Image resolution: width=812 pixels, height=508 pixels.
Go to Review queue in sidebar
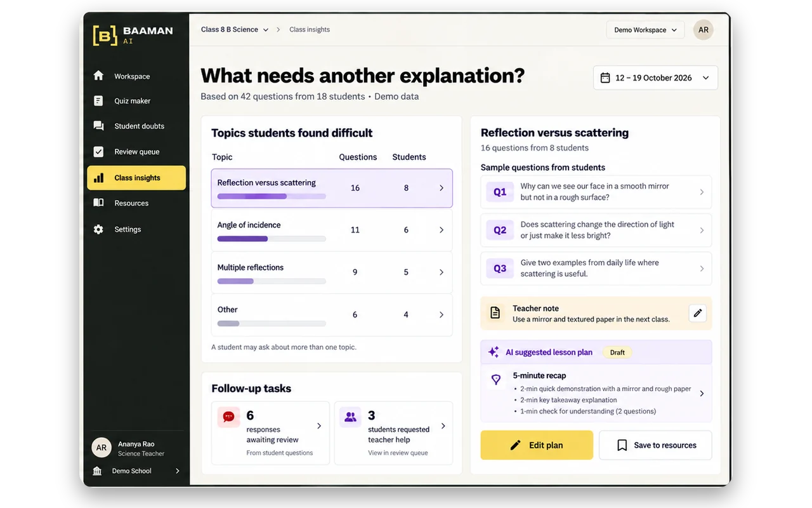136,152
